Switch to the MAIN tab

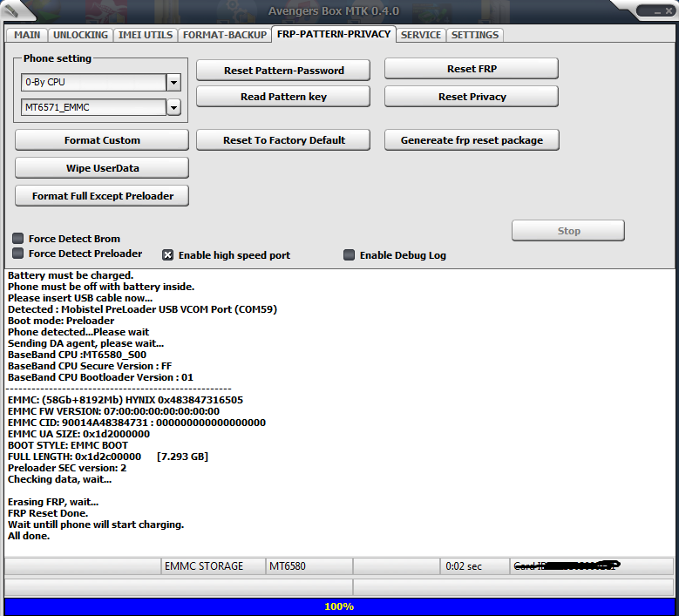[x=27, y=35]
